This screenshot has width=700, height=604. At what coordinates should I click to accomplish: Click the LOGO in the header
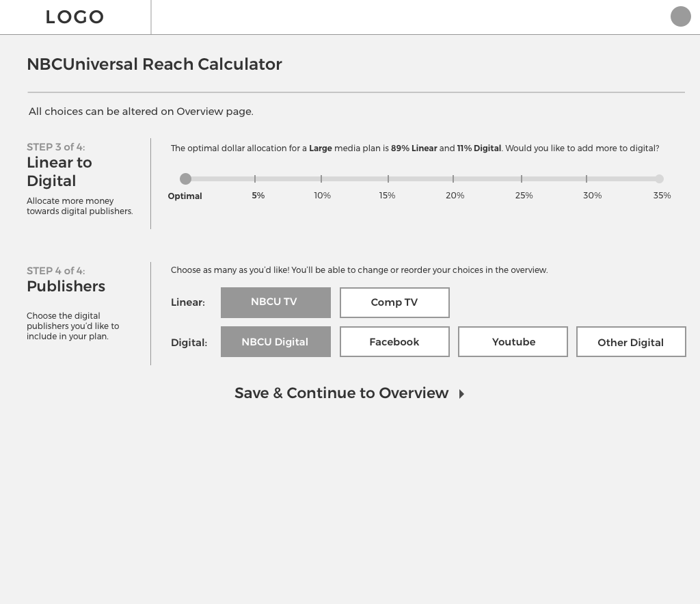75,17
